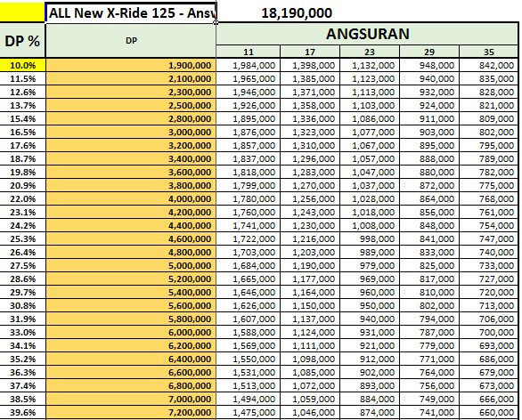Click installment value 1,946,000

[248, 93]
